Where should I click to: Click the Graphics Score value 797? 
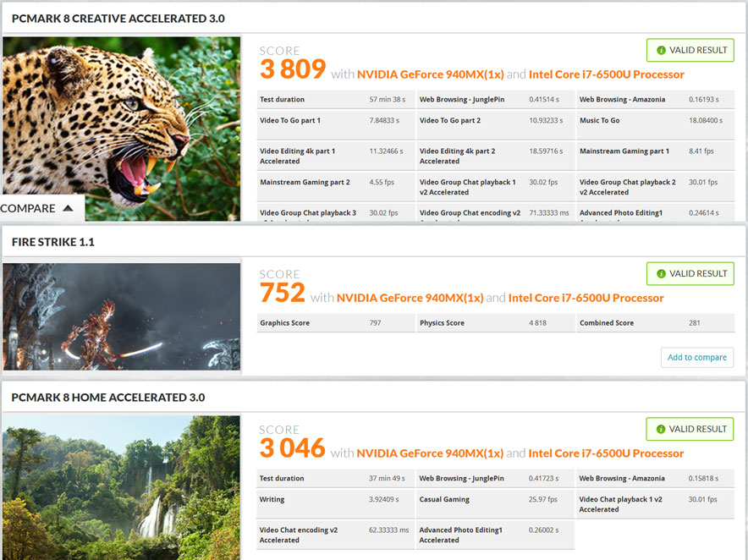pyautogui.click(x=375, y=323)
